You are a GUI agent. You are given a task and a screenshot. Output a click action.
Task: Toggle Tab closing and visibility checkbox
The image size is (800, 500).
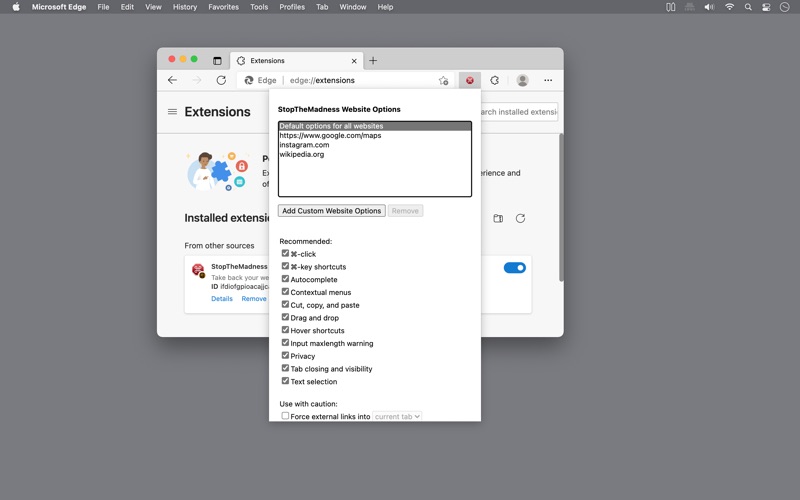point(285,368)
